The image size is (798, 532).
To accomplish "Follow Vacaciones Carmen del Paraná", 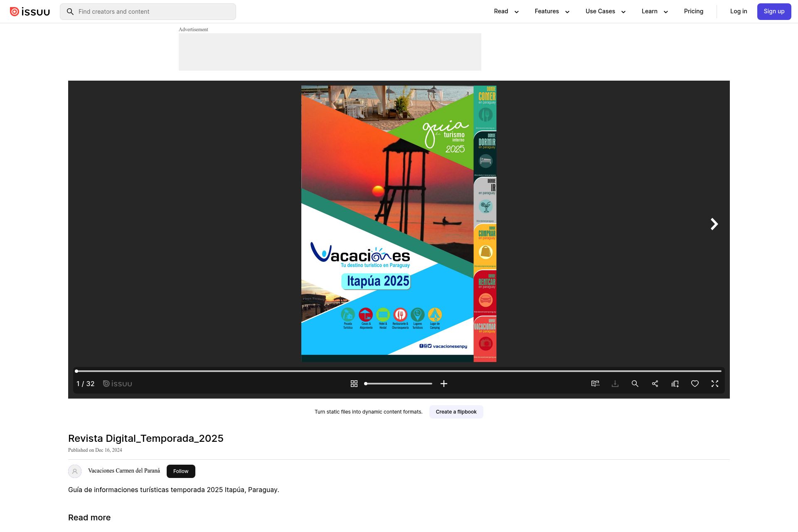I will coord(181,471).
